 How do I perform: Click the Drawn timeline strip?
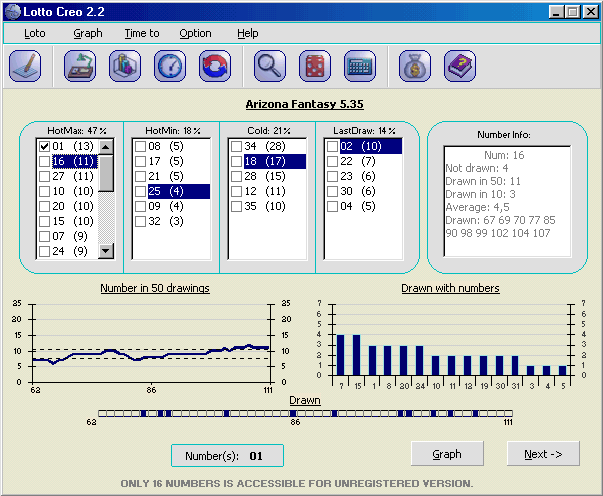305,413
